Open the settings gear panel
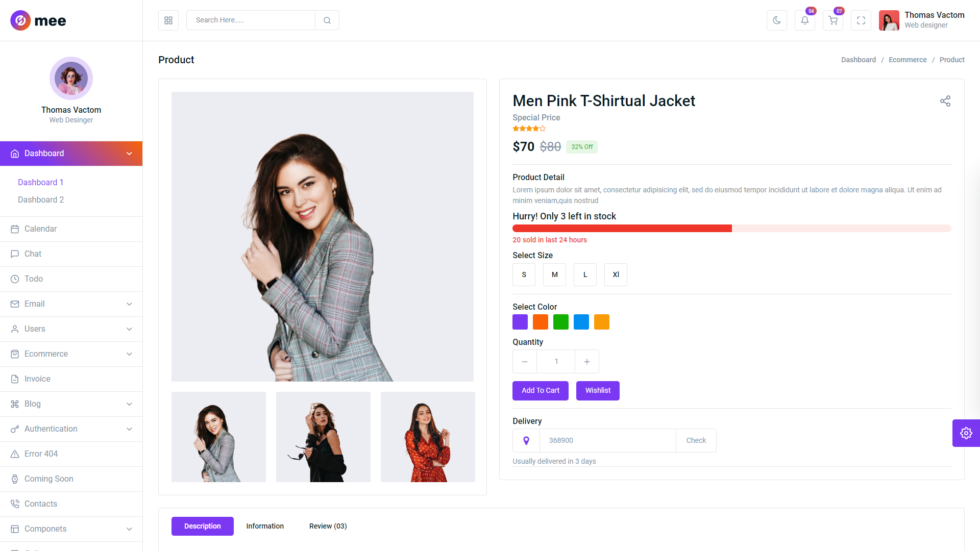This screenshot has height=551, width=980. pyautogui.click(x=966, y=433)
